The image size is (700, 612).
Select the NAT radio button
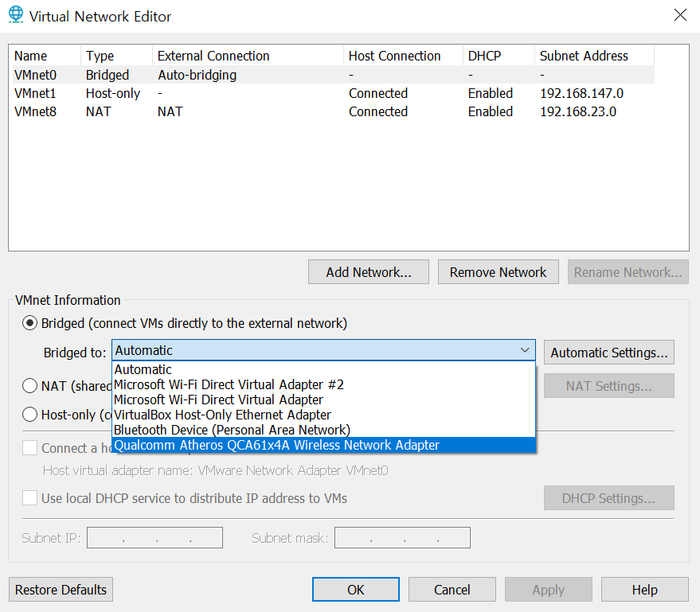tap(30, 385)
